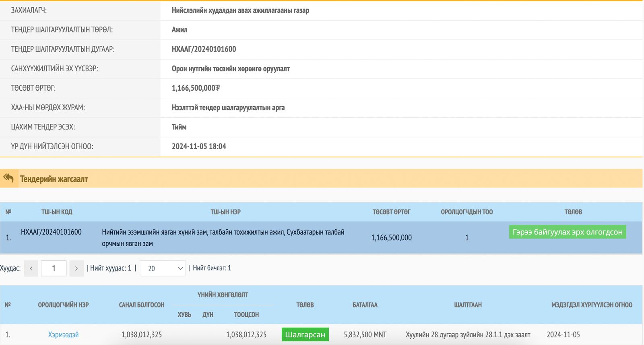
Task: Click the page number input field
Action: coord(54,268)
